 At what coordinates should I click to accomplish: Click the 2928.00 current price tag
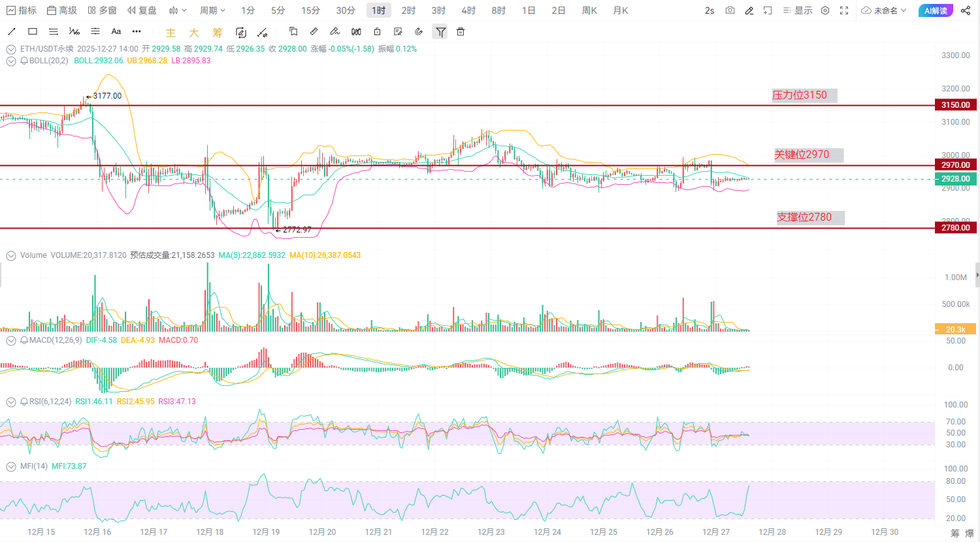[x=955, y=179]
